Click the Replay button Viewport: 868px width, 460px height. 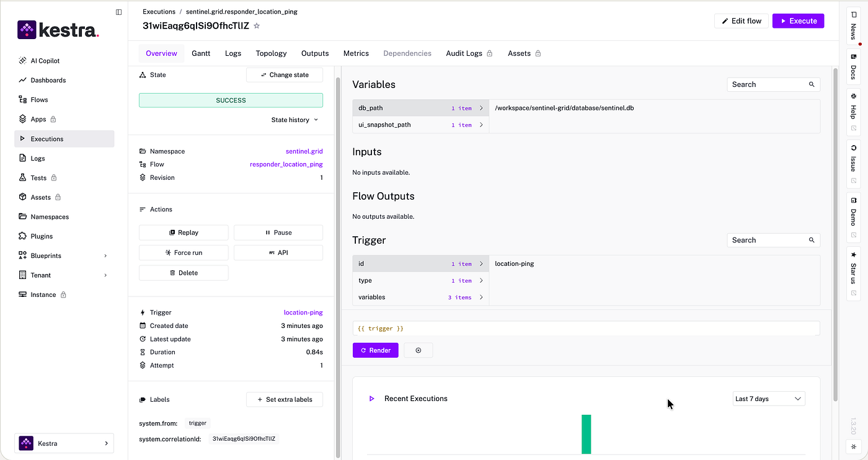click(184, 232)
